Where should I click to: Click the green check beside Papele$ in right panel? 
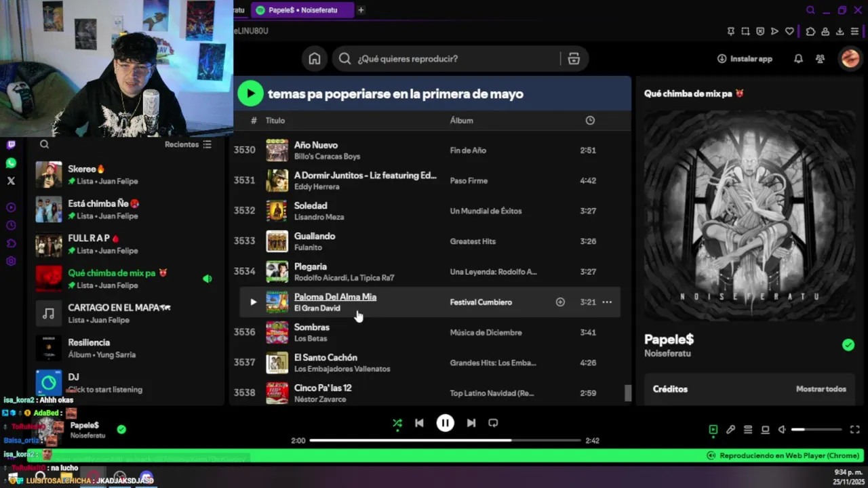tap(848, 345)
